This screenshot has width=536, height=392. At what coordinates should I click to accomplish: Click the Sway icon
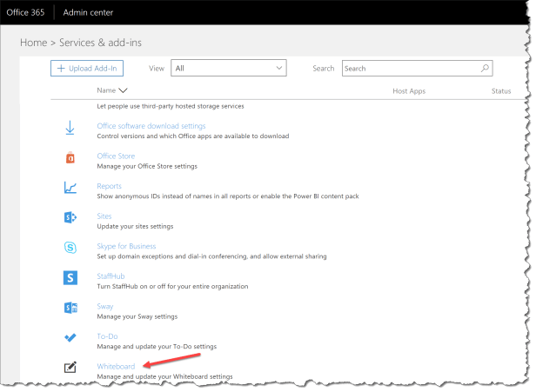pos(70,308)
